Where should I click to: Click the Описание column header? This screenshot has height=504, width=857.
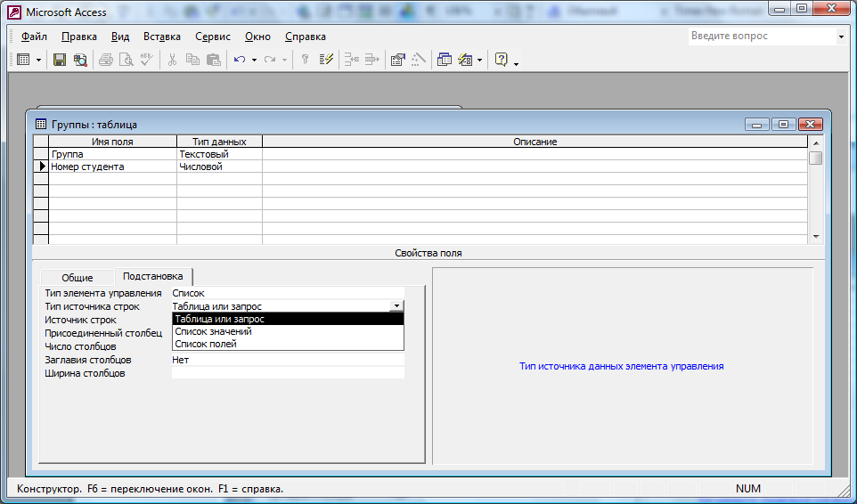(x=535, y=142)
